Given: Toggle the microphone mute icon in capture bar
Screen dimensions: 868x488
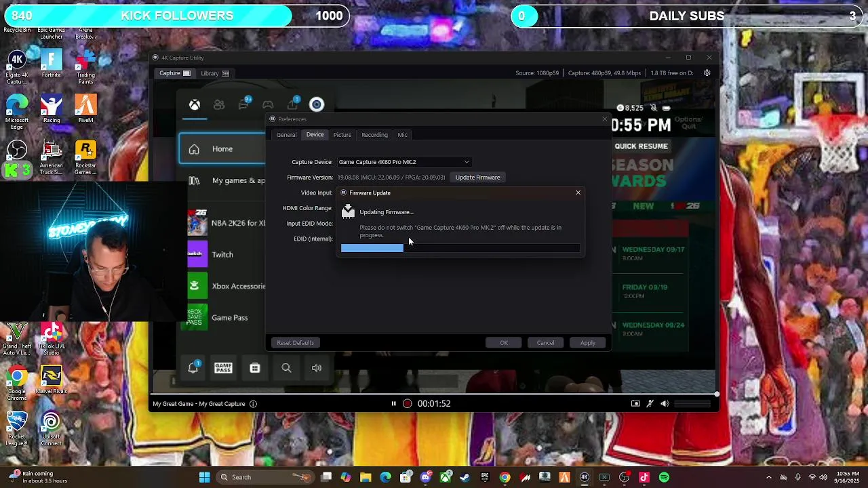Looking at the screenshot, I should tap(650, 404).
